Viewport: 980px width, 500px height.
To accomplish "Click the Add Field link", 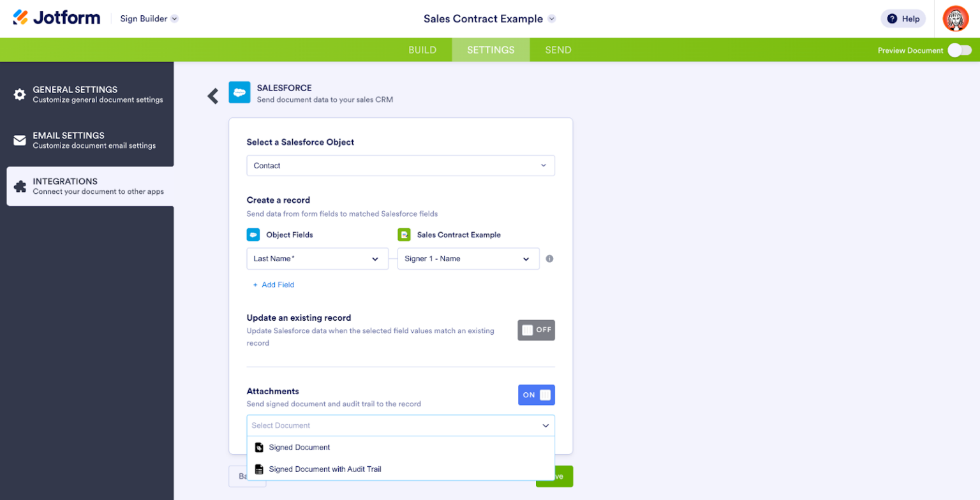I will click(x=274, y=284).
